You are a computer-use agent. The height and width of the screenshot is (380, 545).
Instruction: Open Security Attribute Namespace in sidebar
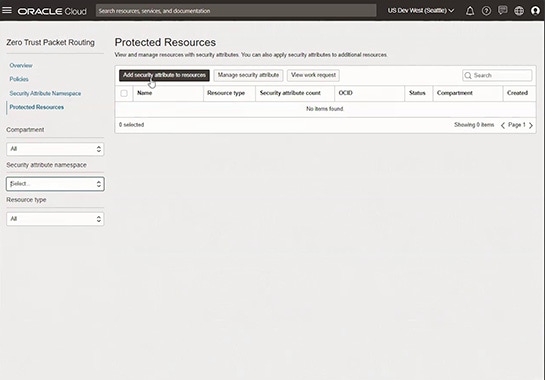pyautogui.click(x=45, y=94)
